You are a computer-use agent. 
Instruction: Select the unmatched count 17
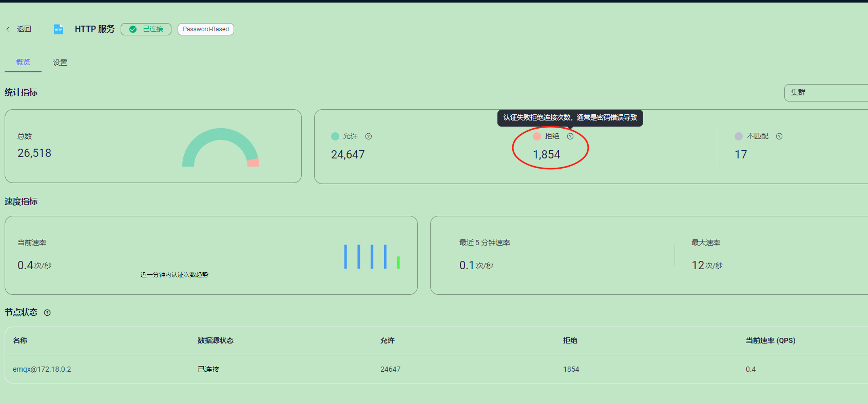pyautogui.click(x=741, y=154)
